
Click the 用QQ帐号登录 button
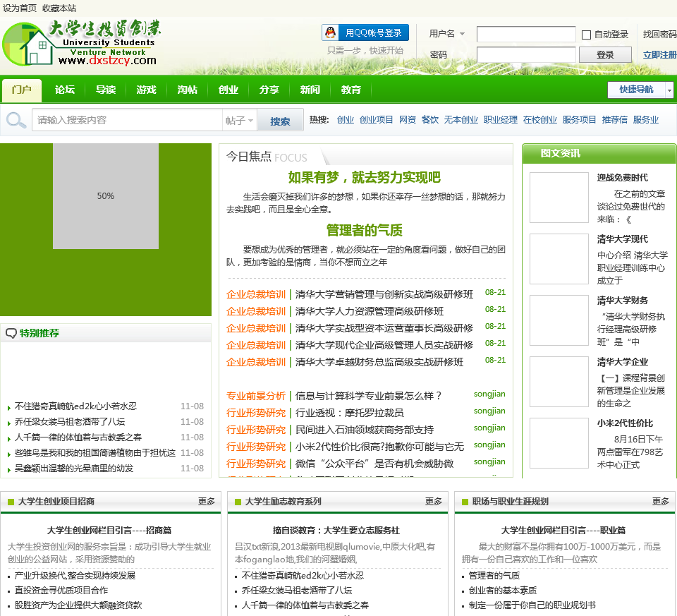point(365,32)
